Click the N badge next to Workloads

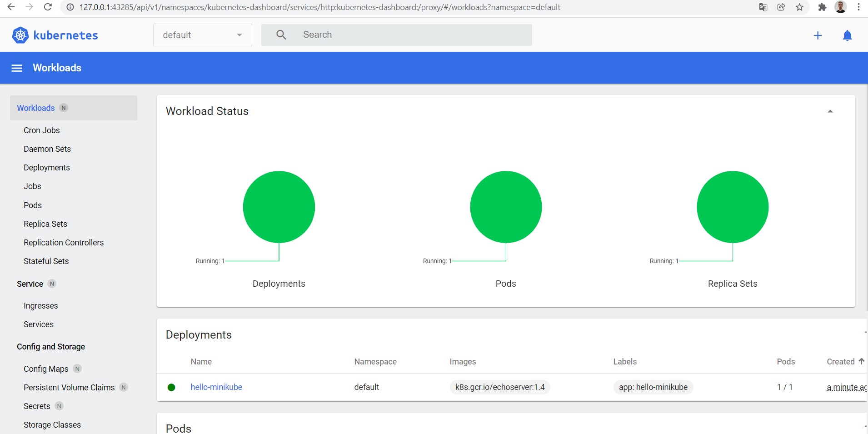[64, 108]
